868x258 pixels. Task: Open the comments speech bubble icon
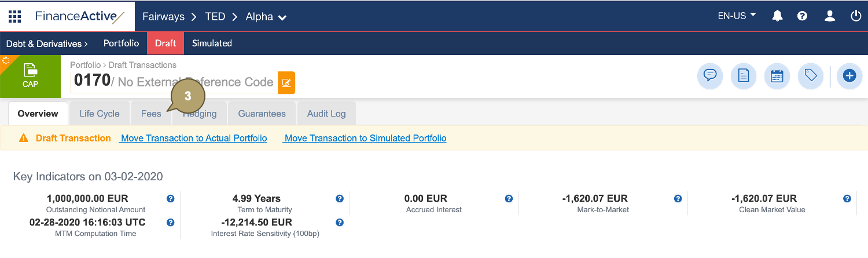point(710,75)
